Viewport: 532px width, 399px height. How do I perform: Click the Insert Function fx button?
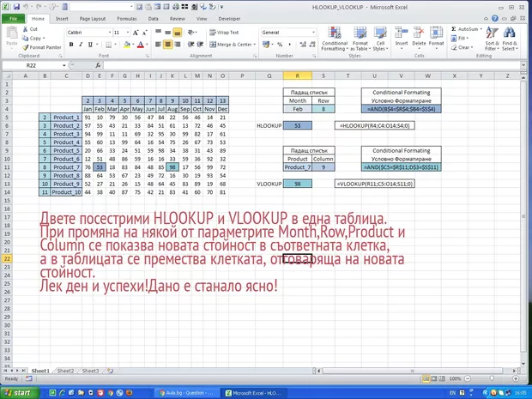click(98, 65)
